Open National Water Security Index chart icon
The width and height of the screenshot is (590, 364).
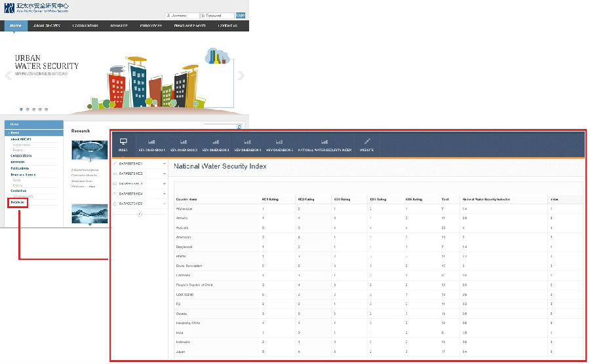click(324, 141)
